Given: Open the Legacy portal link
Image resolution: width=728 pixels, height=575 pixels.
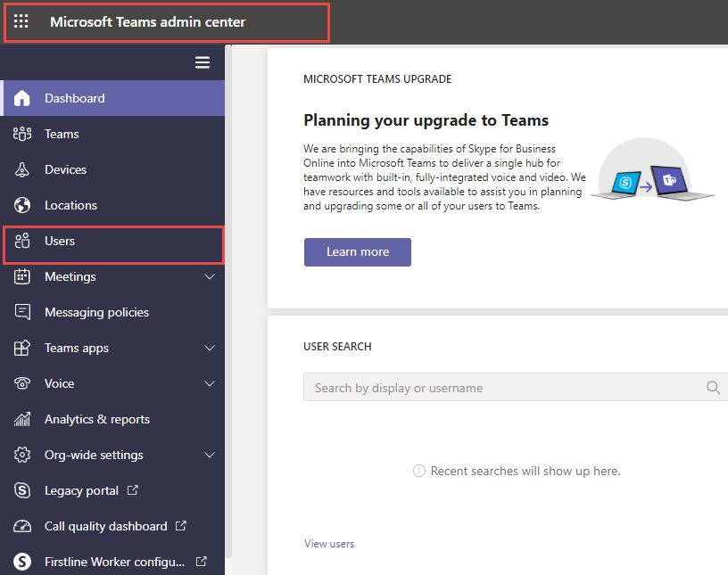Looking at the screenshot, I should (112, 490).
